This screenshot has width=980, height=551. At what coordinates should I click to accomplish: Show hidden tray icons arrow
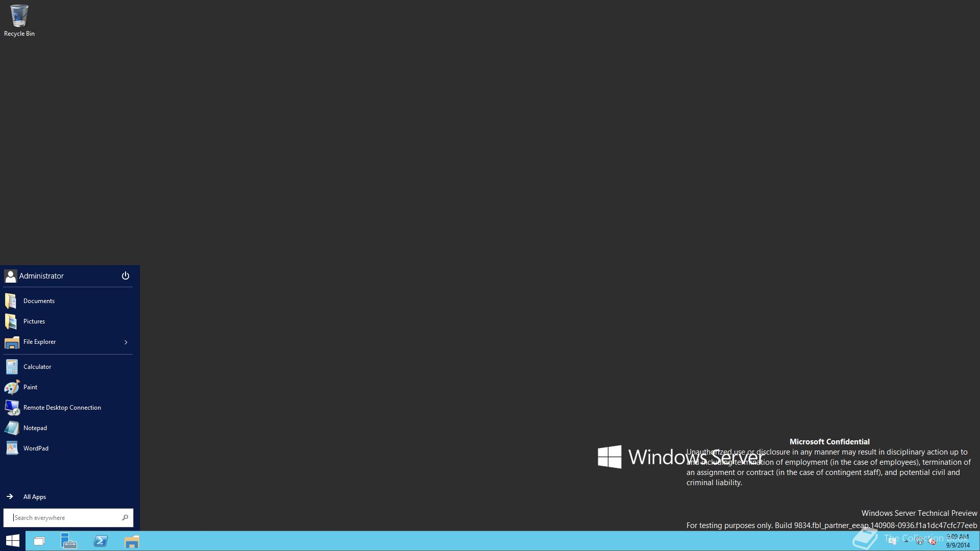tap(906, 541)
